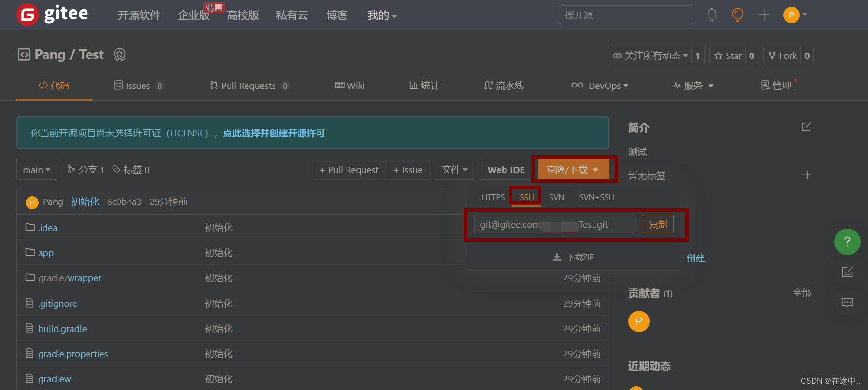Click the 标签 0 link

pos(131,170)
